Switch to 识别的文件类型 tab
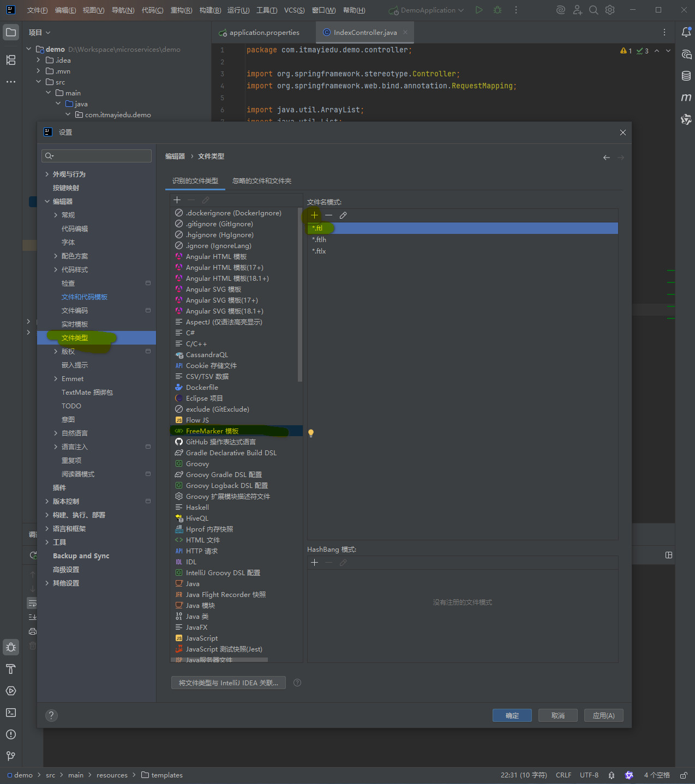 [195, 181]
